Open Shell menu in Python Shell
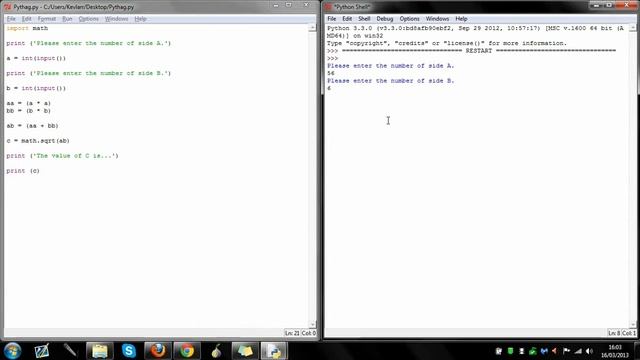Viewport: 640px width, 360px height. tap(364, 19)
